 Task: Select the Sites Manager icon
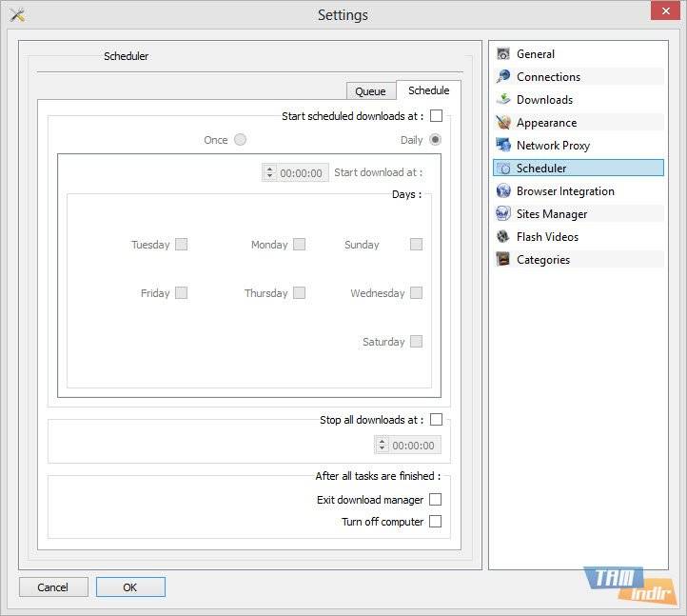click(x=503, y=214)
